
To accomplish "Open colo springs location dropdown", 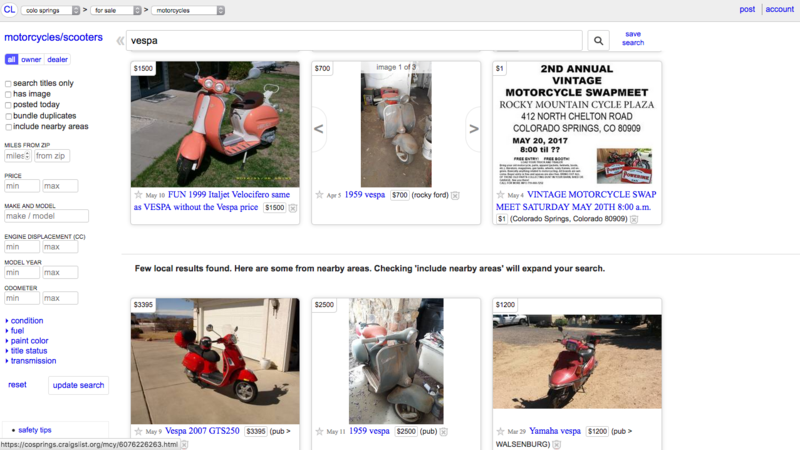I will click(x=51, y=10).
